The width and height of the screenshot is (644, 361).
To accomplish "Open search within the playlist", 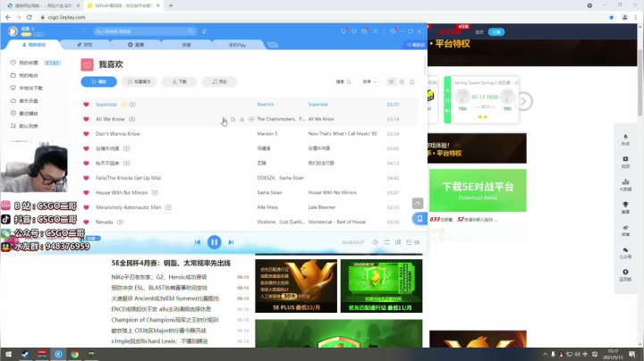I will tap(343, 81).
